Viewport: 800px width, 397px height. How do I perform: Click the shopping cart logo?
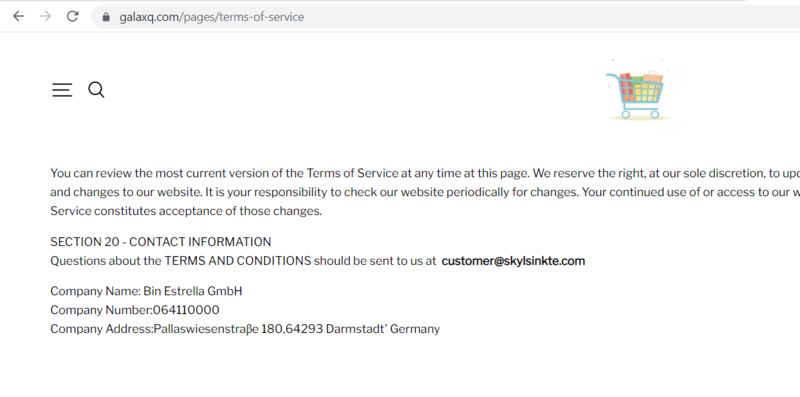point(638,90)
